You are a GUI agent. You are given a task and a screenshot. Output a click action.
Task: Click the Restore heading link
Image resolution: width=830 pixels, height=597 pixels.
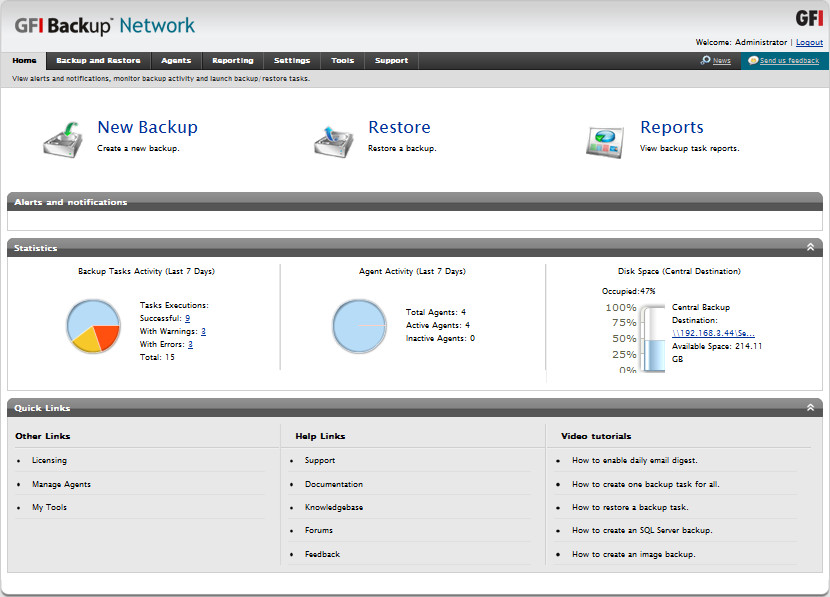(x=400, y=127)
